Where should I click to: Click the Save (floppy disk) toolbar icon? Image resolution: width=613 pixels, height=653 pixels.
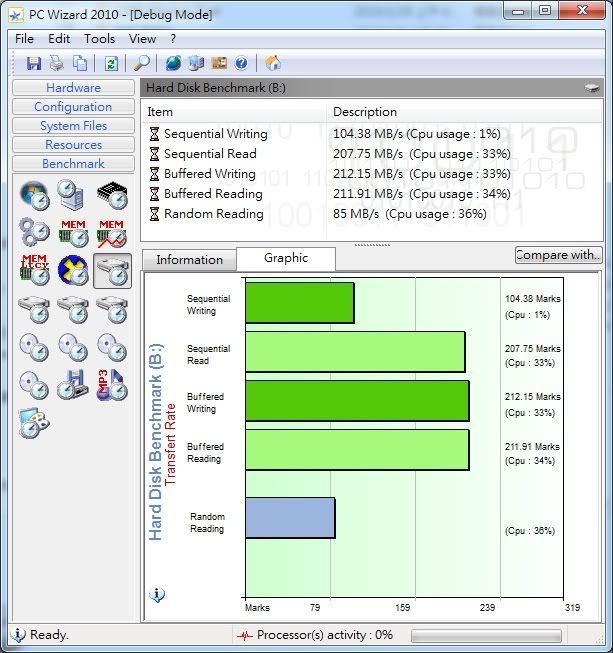pos(34,63)
